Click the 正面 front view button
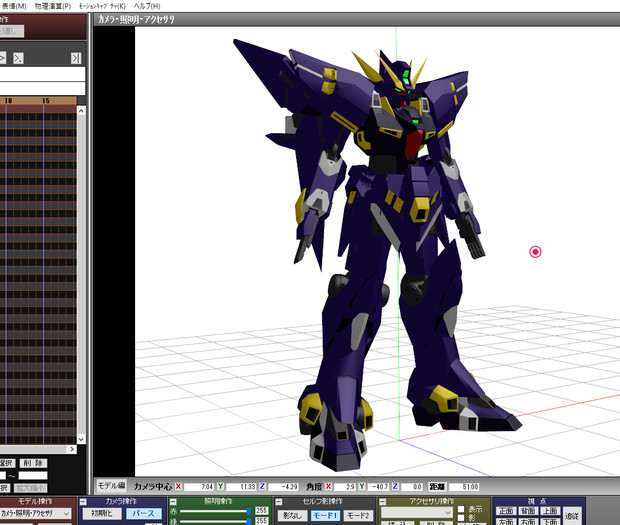The height and width of the screenshot is (525, 620). click(x=506, y=511)
